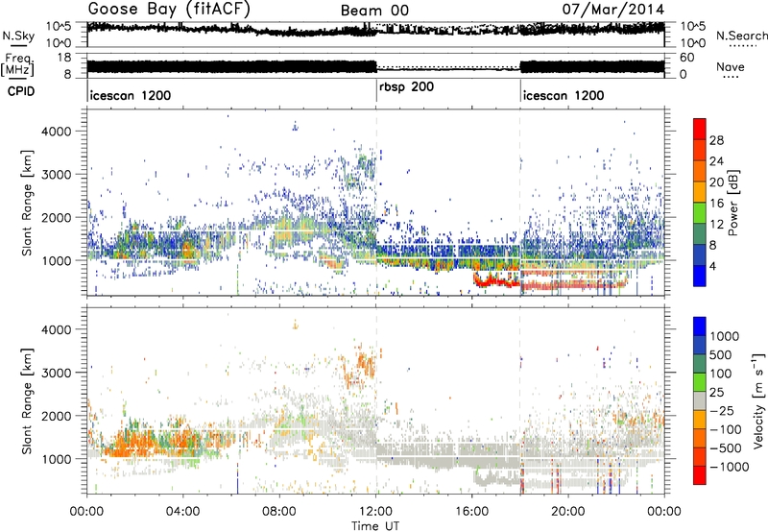Select the 'Power [dB]' colorbar title

(732, 203)
